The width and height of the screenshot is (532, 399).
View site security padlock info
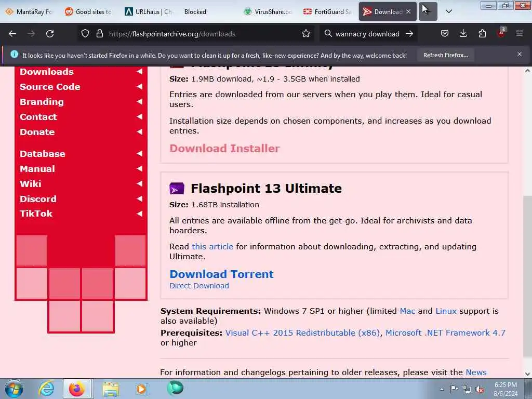(x=99, y=34)
